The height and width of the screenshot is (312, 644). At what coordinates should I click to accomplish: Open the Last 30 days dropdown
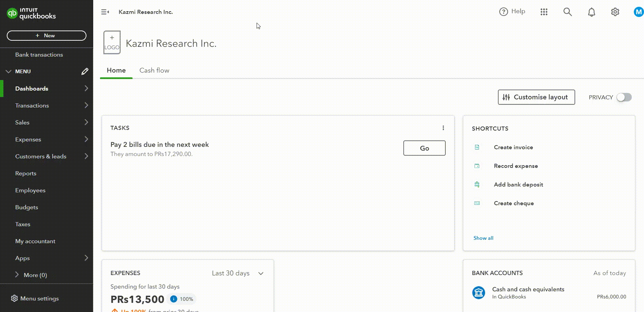tap(238, 273)
